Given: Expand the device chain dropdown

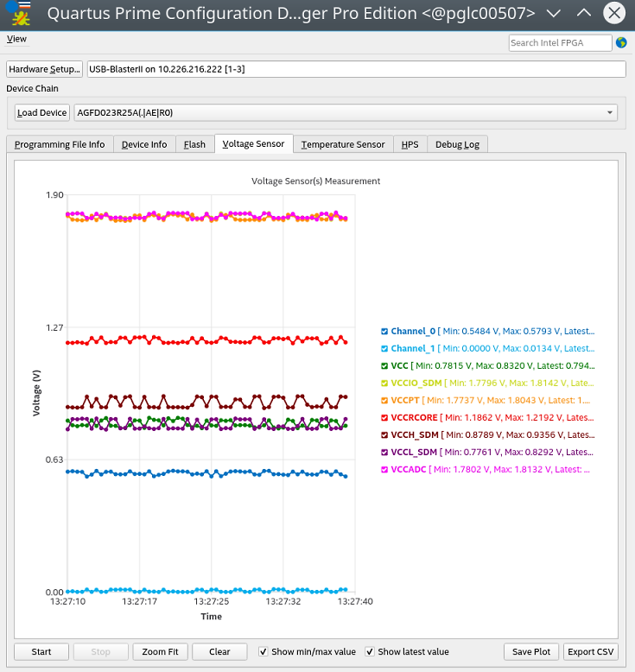Looking at the screenshot, I should 610,112.
